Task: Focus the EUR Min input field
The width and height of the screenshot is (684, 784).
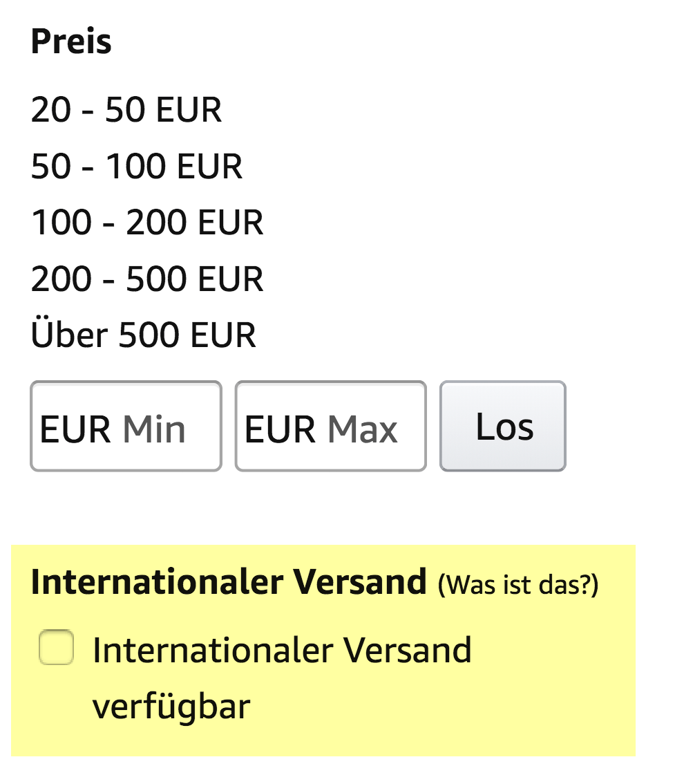Action: (x=126, y=427)
